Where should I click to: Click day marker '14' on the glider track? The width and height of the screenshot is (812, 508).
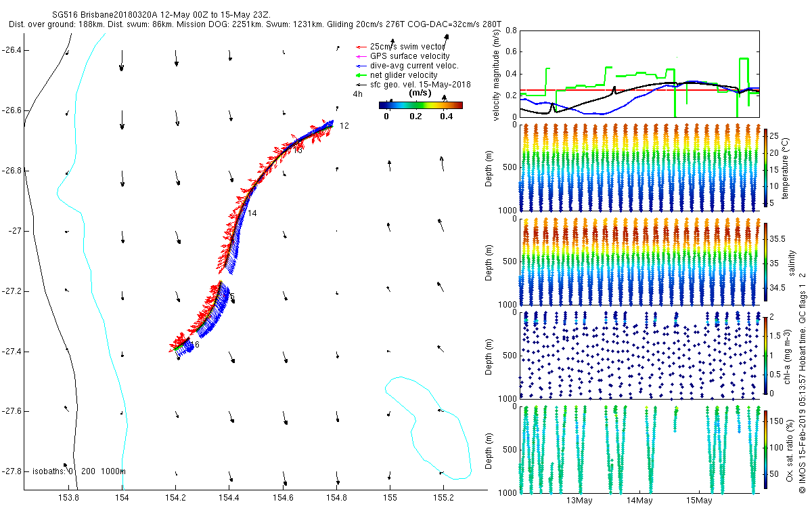click(x=252, y=213)
